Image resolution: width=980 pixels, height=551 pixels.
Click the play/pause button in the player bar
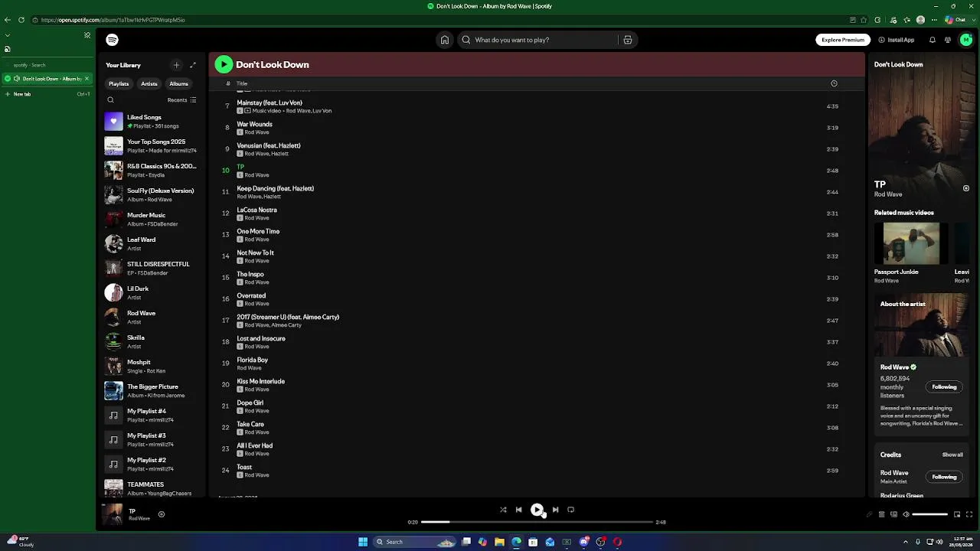pos(537,510)
